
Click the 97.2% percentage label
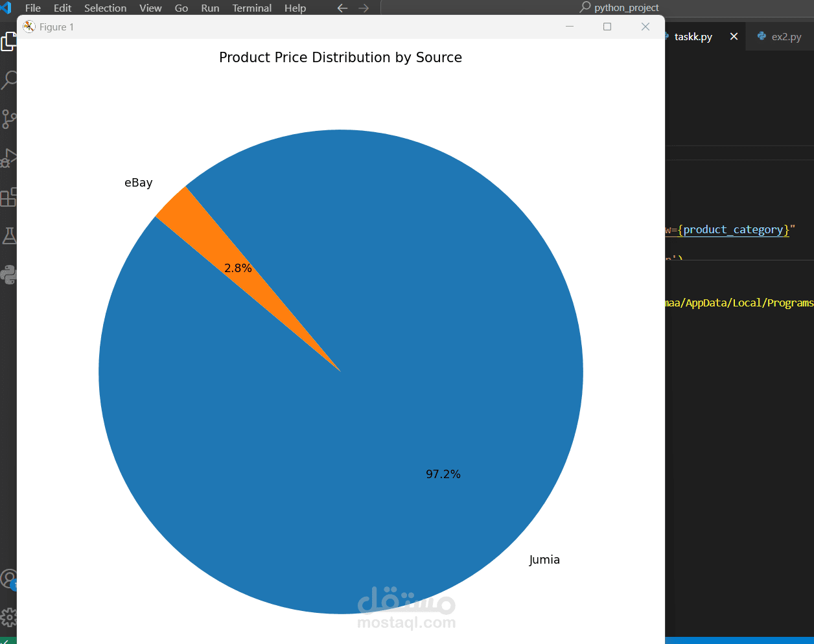pyautogui.click(x=443, y=474)
